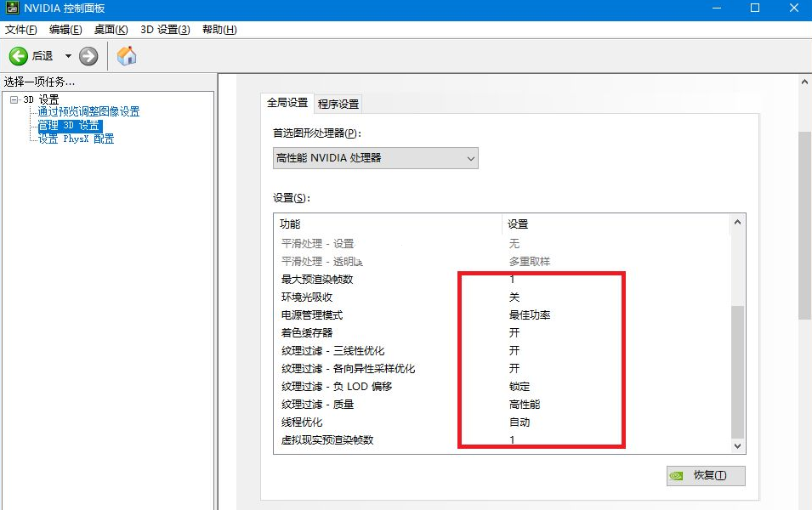
Task: Select the 环境光吸收 row
Action: [x=502, y=297]
